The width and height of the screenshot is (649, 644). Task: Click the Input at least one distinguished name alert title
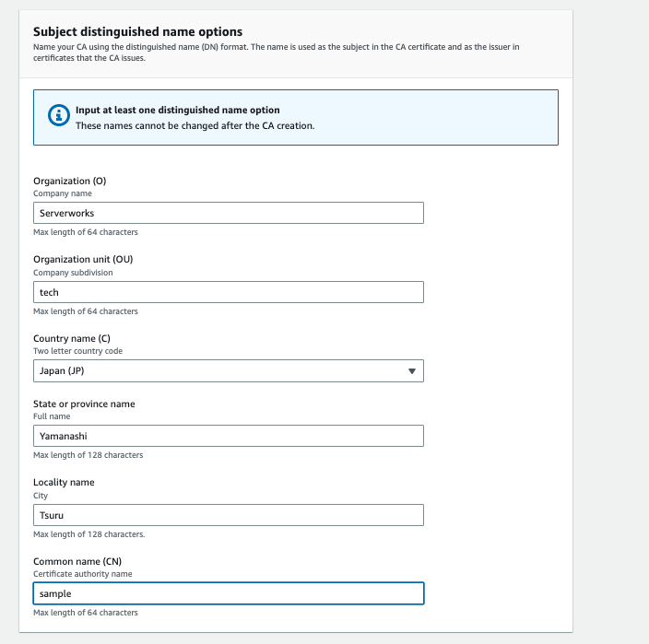pos(178,110)
